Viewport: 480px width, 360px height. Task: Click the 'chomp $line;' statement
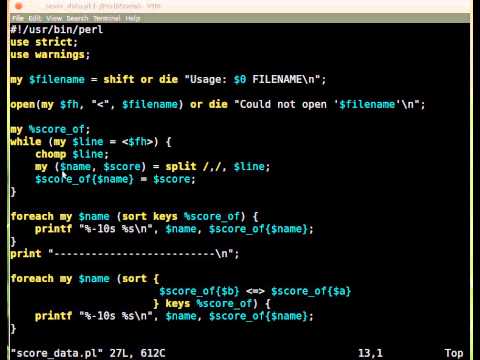(72, 154)
